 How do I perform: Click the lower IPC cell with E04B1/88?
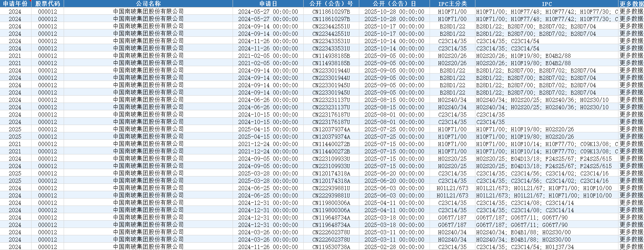click(547, 239)
